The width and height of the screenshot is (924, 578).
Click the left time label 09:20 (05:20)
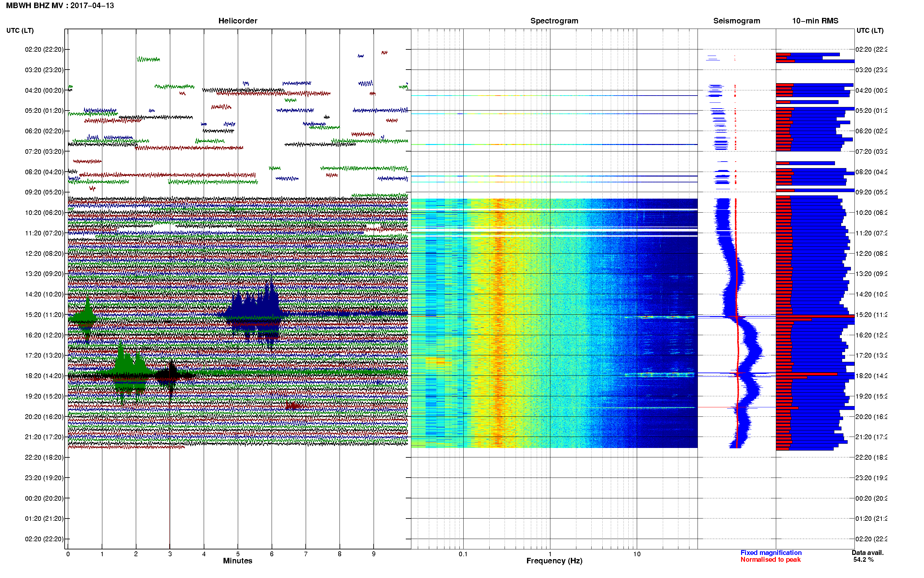tap(44, 192)
